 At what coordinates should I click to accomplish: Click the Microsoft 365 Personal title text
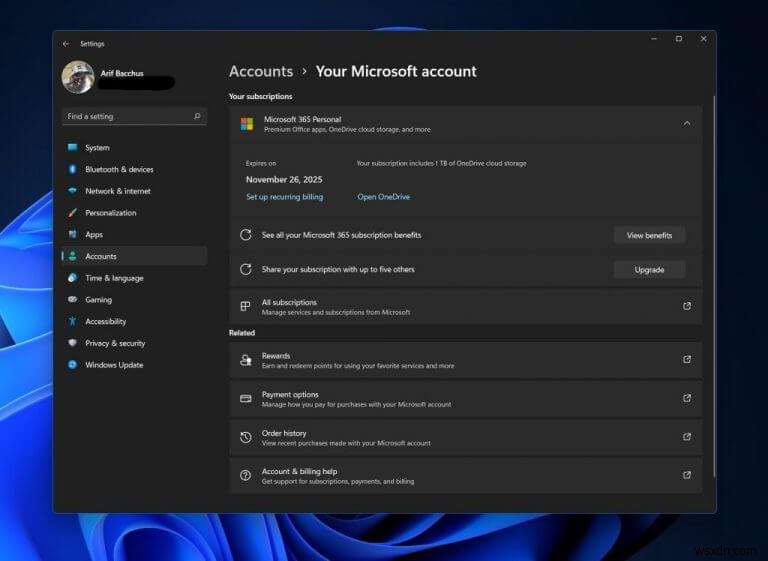click(x=302, y=119)
